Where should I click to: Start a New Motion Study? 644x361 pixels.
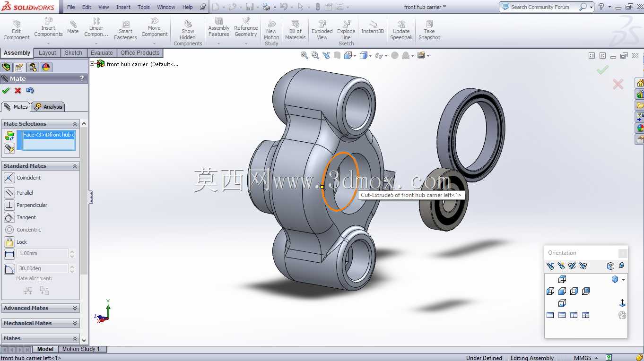271,33
